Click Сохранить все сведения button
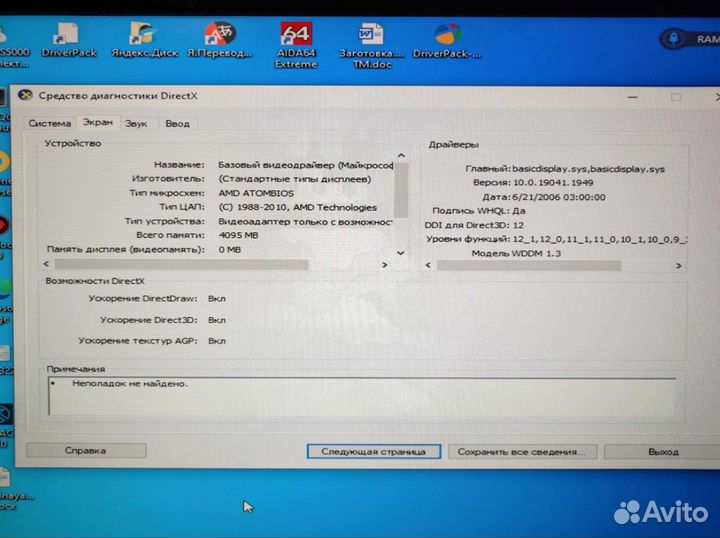 click(x=522, y=452)
